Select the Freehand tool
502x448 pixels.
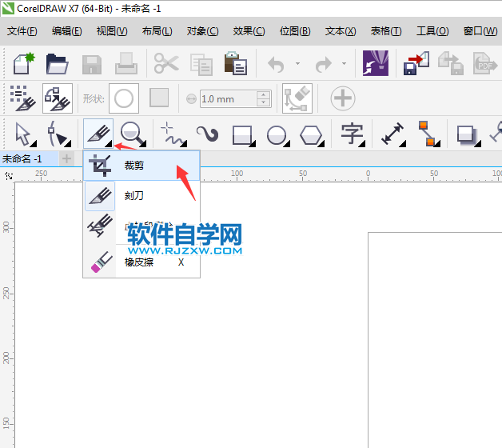pyautogui.click(x=173, y=134)
